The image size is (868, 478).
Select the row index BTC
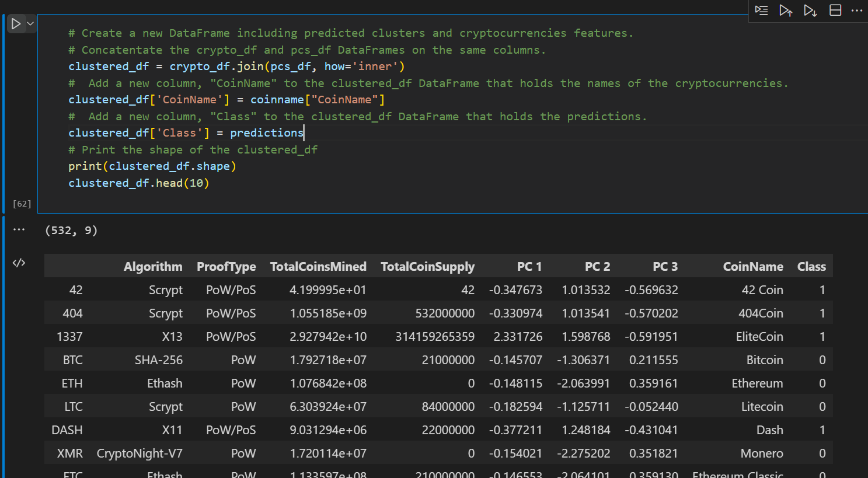tap(73, 360)
